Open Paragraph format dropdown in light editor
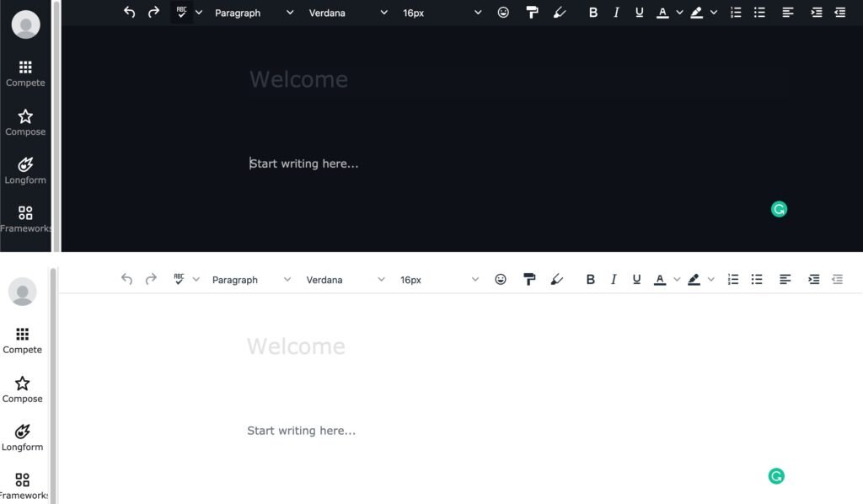863x504 pixels. [x=250, y=280]
